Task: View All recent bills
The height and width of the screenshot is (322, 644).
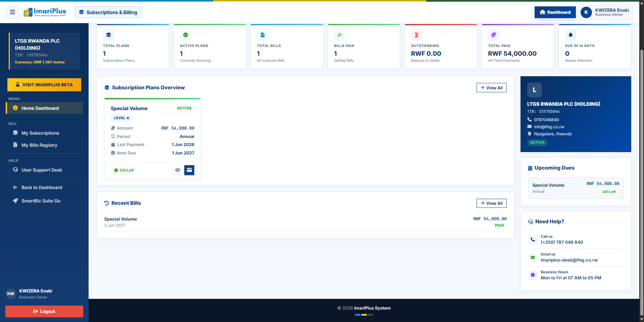Action: click(492, 203)
